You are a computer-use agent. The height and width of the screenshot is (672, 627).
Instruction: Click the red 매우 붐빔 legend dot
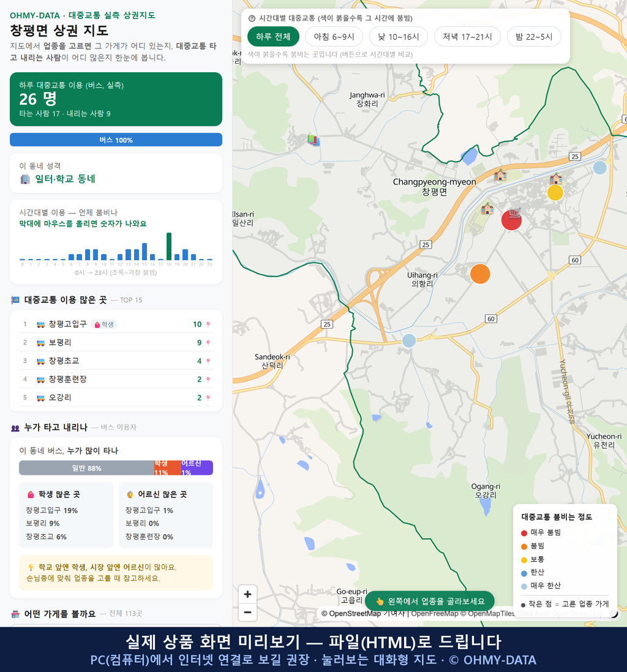pyautogui.click(x=524, y=533)
